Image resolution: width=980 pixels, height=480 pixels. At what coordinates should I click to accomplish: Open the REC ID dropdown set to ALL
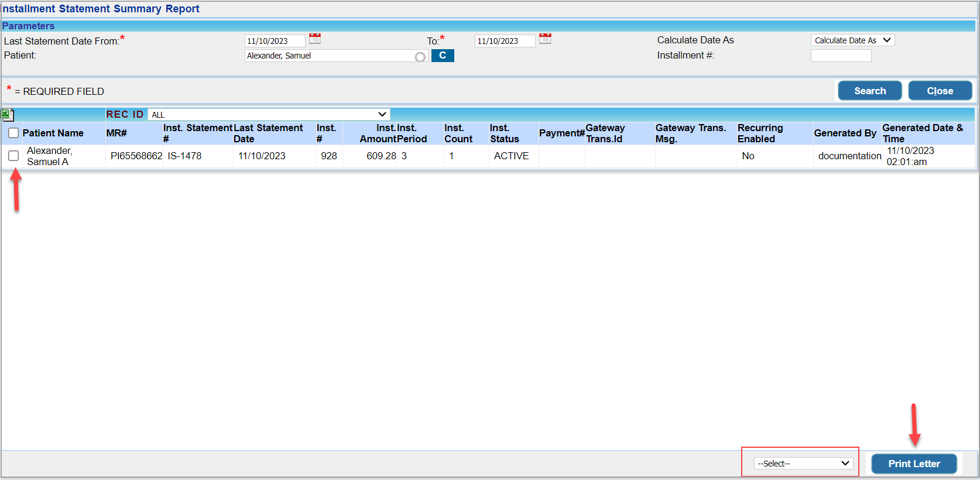(x=269, y=115)
